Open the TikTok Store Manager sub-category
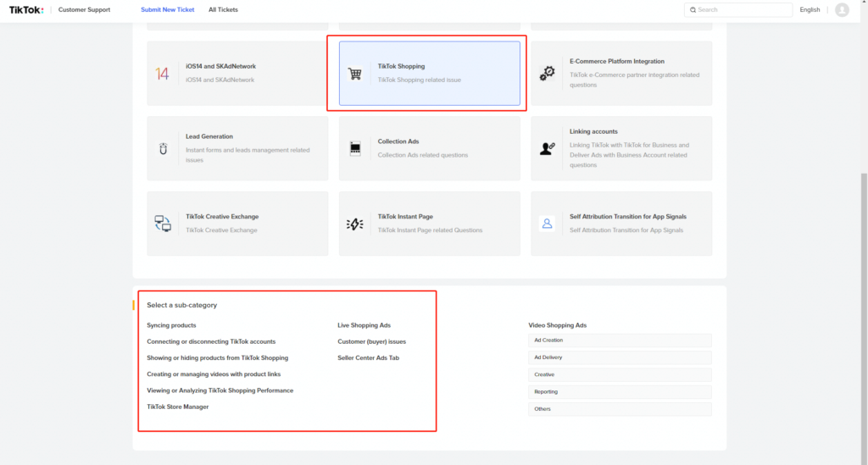Image resolution: width=868 pixels, height=465 pixels. pos(178,407)
